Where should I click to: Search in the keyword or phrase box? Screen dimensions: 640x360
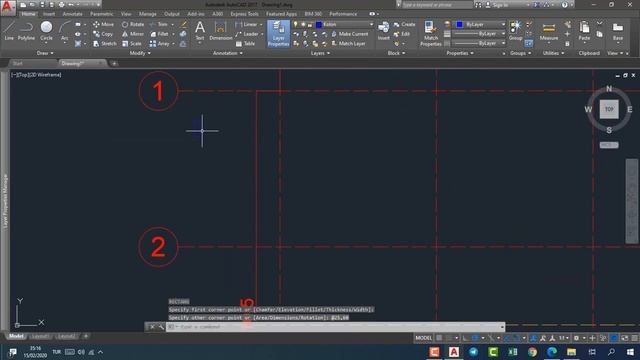(x=437, y=5)
